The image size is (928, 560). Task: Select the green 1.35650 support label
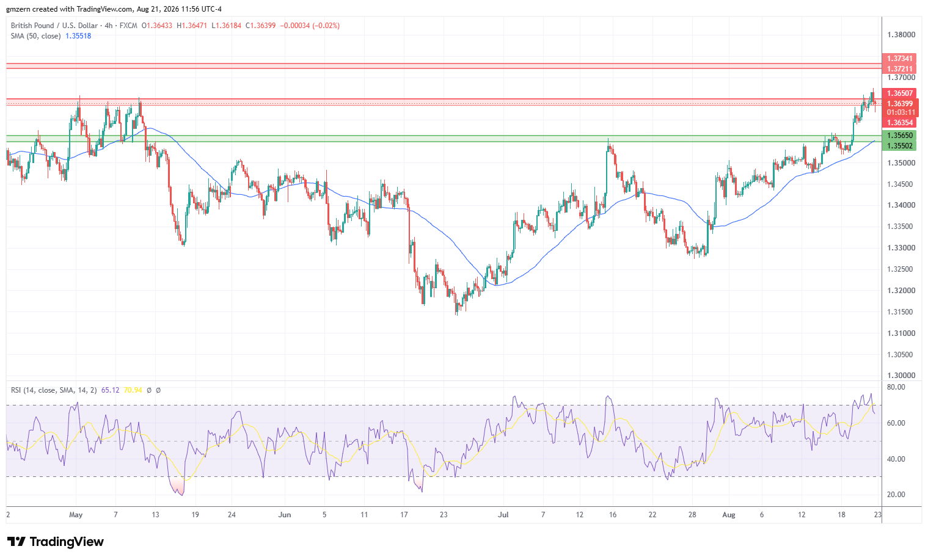(899, 136)
